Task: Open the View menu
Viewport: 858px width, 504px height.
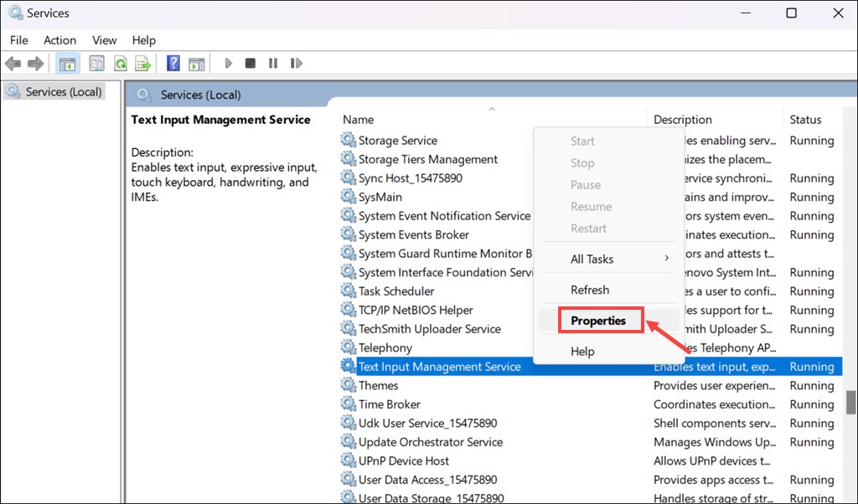Action: tap(104, 39)
